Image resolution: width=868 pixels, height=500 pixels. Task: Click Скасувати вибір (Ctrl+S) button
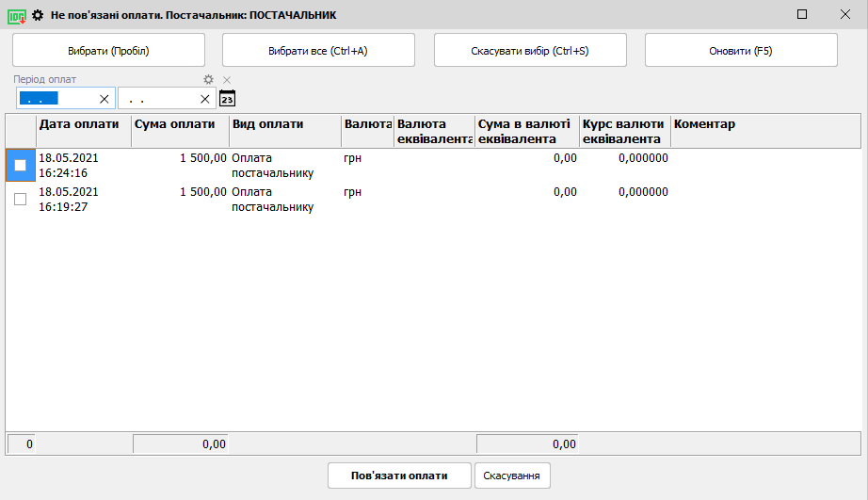[530, 51]
